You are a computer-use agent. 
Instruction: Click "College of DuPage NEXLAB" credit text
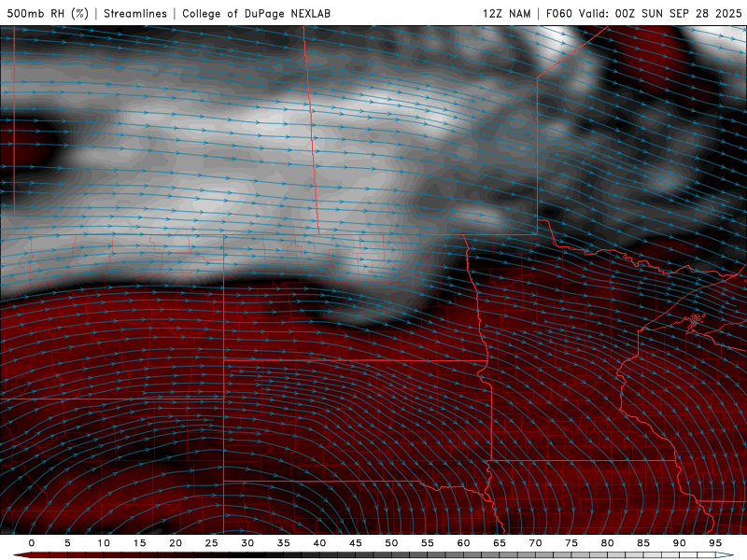coord(256,13)
